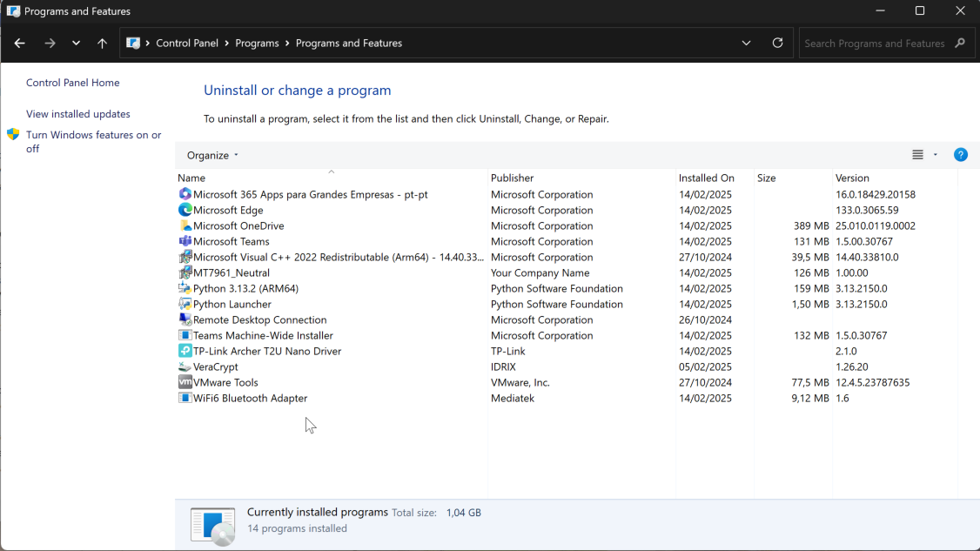
Task: Click the MT7961_Neutral program icon
Action: point(185,272)
